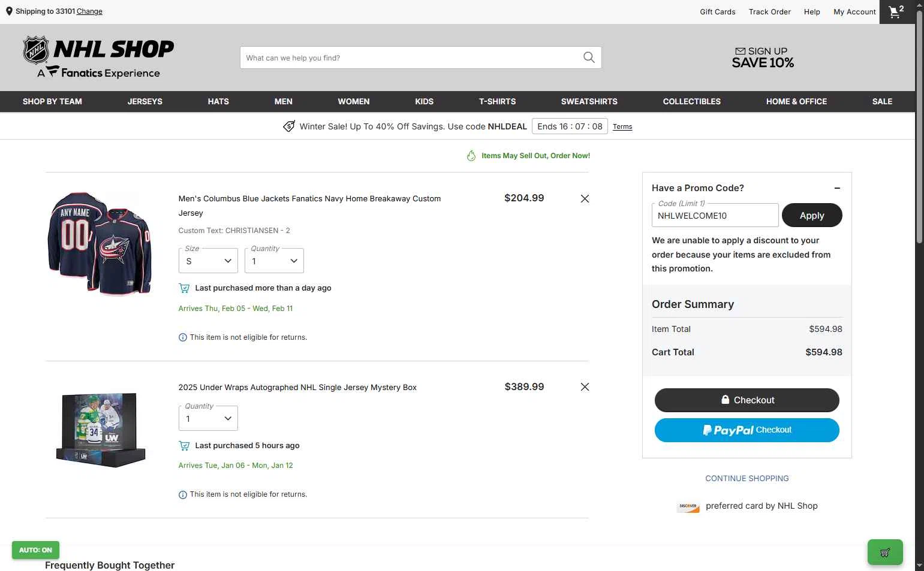The height and width of the screenshot is (571, 924).
Task: Click the promo code input field
Action: point(715,215)
